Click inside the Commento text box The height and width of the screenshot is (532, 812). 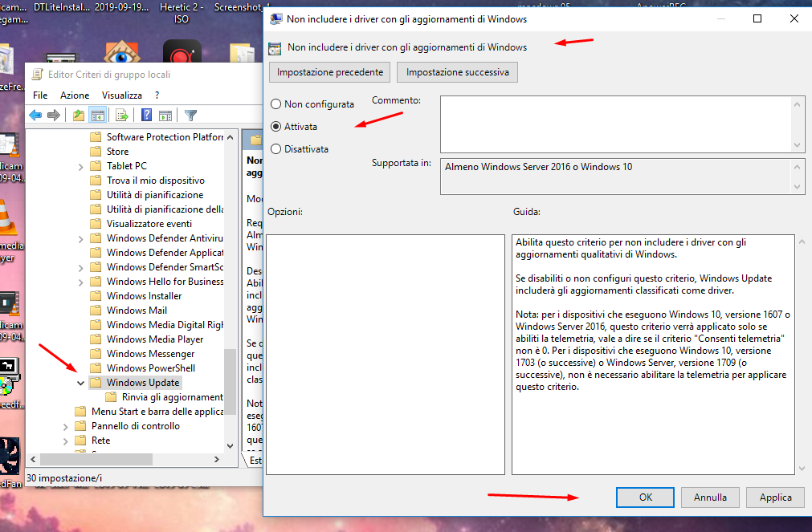616,124
